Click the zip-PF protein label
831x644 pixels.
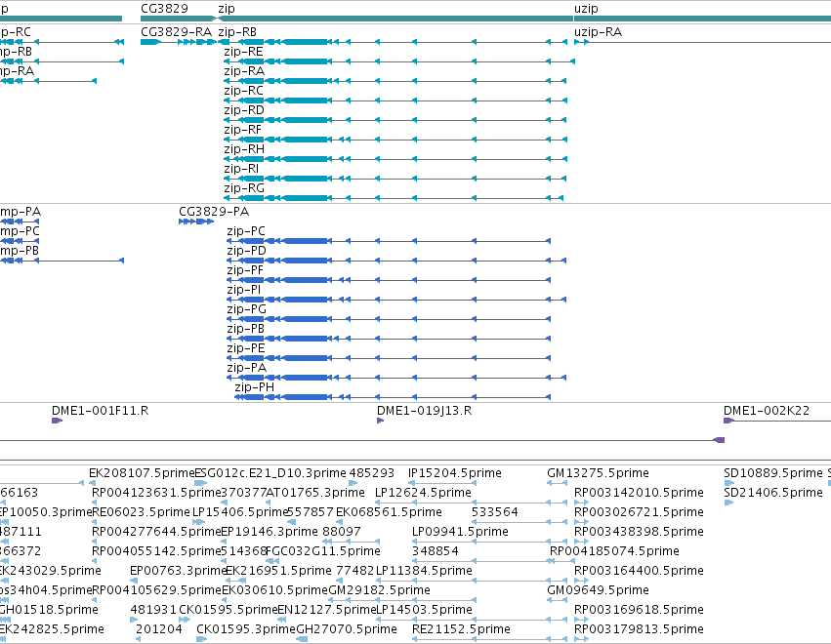[x=245, y=270]
